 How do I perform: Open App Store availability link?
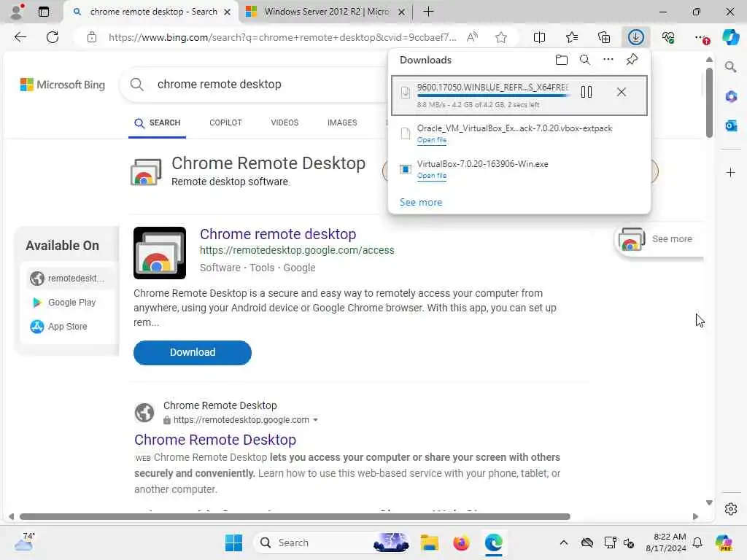coord(58,327)
